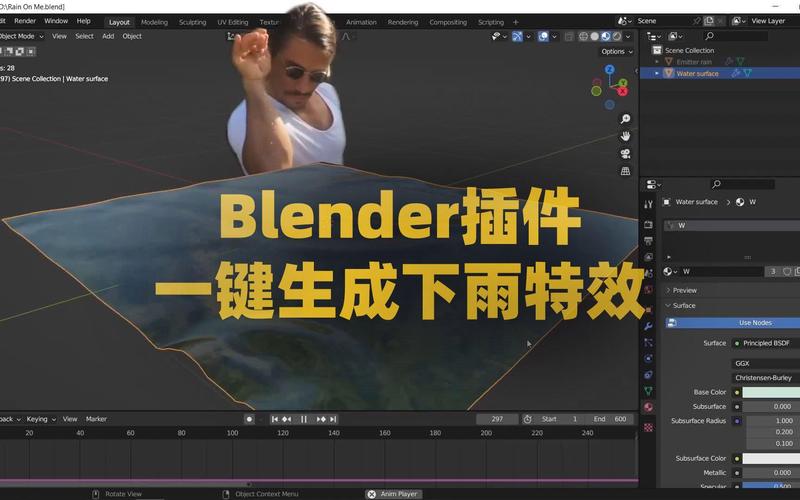Open overlays options dropdown arrow
The image size is (800, 500).
pos(554,36)
